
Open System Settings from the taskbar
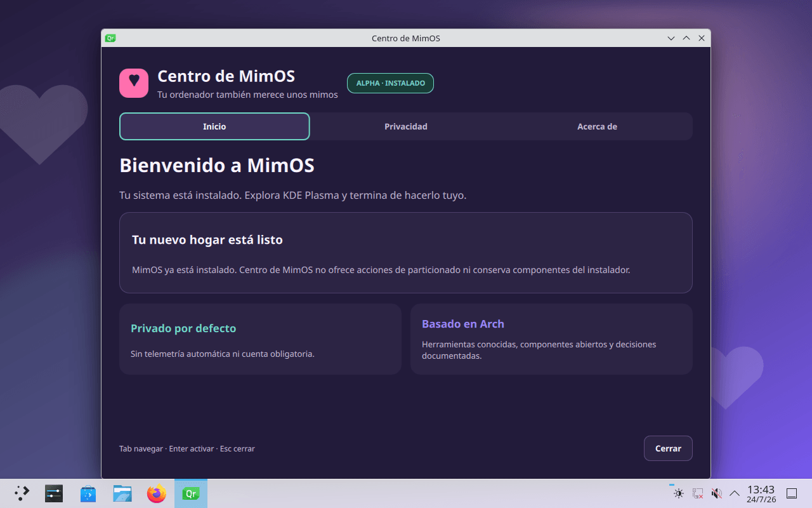54,493
